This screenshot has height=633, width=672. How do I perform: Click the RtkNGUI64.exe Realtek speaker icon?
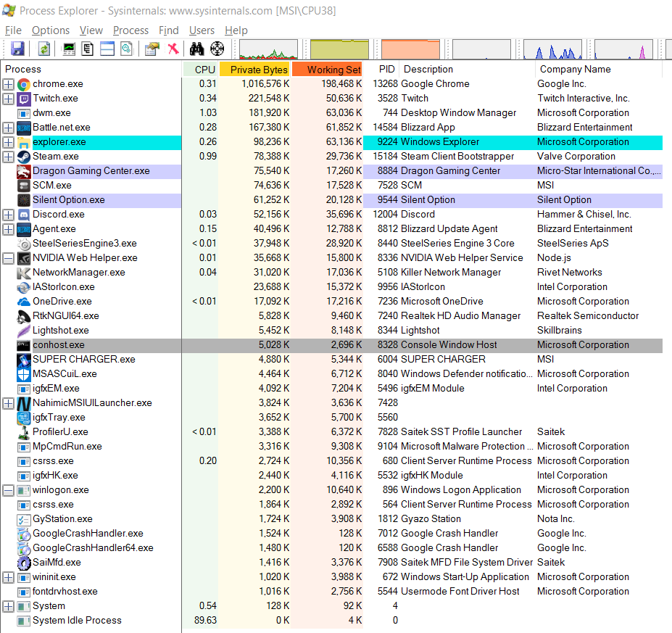(24, 316)
